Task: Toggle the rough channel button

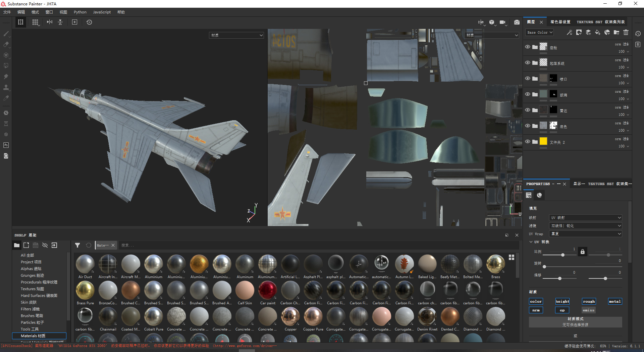Action: [x=589, y=302]
